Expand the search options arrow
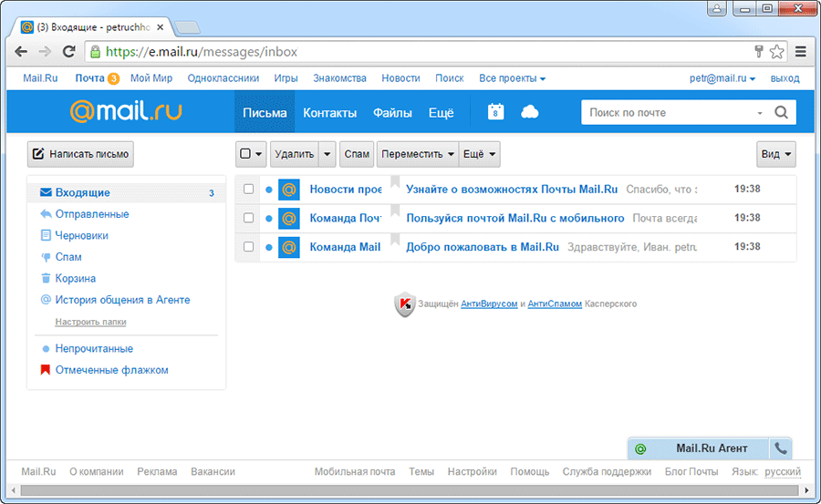 point(760,113)
